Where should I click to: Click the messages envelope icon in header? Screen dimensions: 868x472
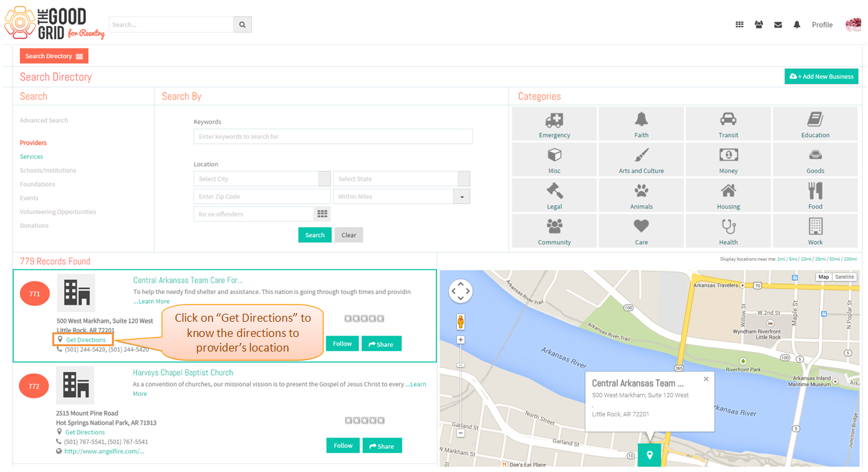(778, 24)
